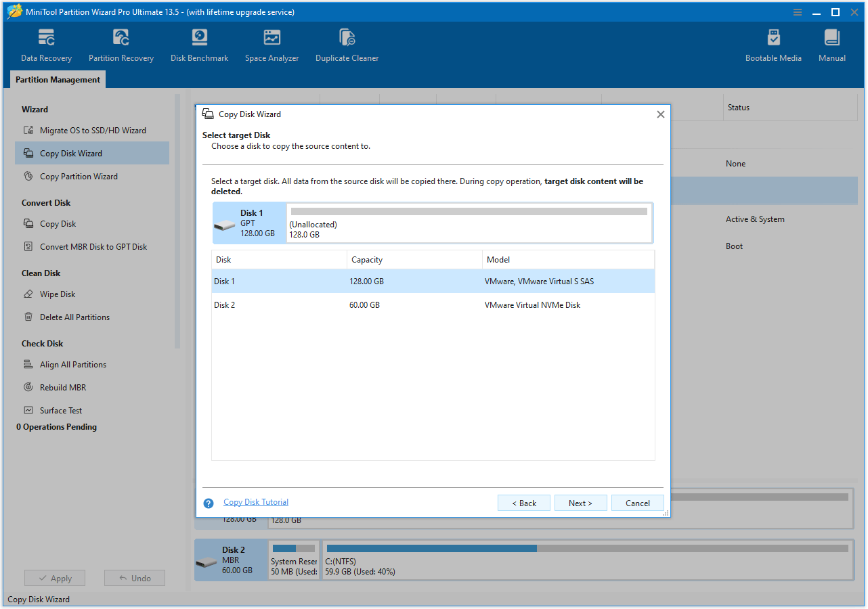Click the Back button in the wizard
The width and height of the screenshot is (868, 609).
523,503
